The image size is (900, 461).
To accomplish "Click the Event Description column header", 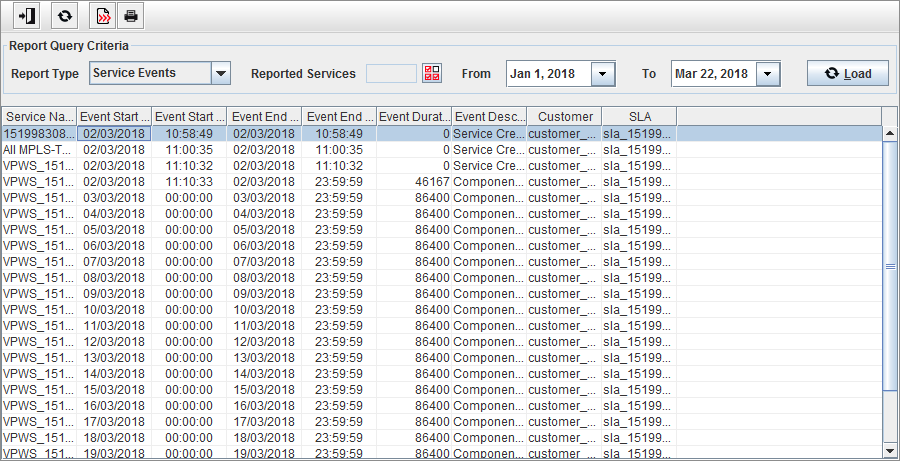I will [489, 116].
